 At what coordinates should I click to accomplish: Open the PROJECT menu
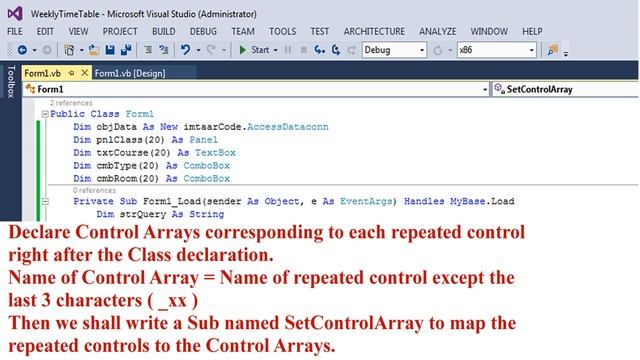[120, 31]
